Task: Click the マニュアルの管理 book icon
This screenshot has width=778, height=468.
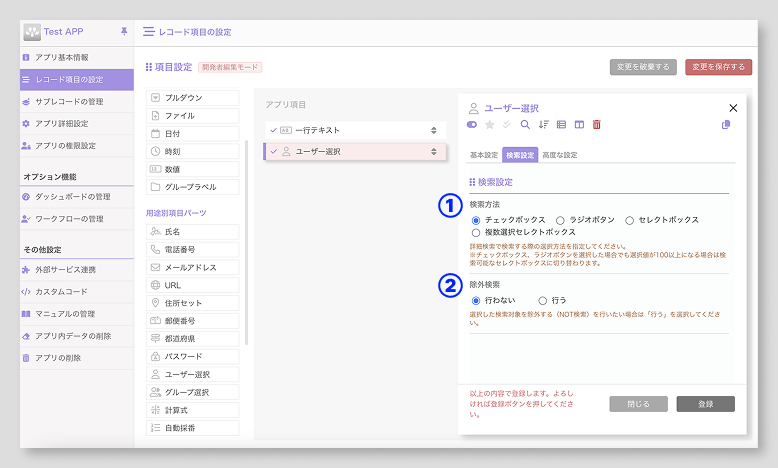Action: point(26,314)
